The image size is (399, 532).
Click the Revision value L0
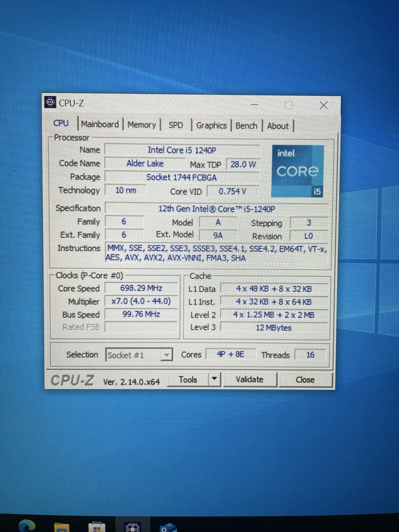tap(309, 236)
